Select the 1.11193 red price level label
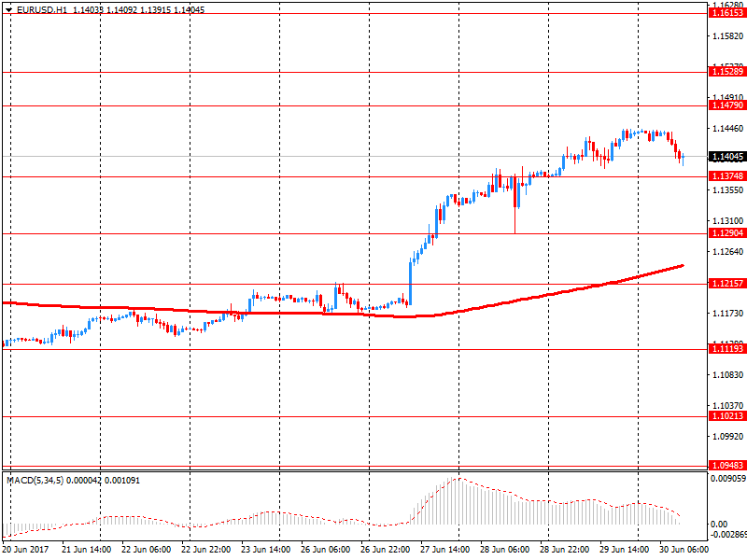The height and width of the screenshot is (560, 747). coord(727,349)
